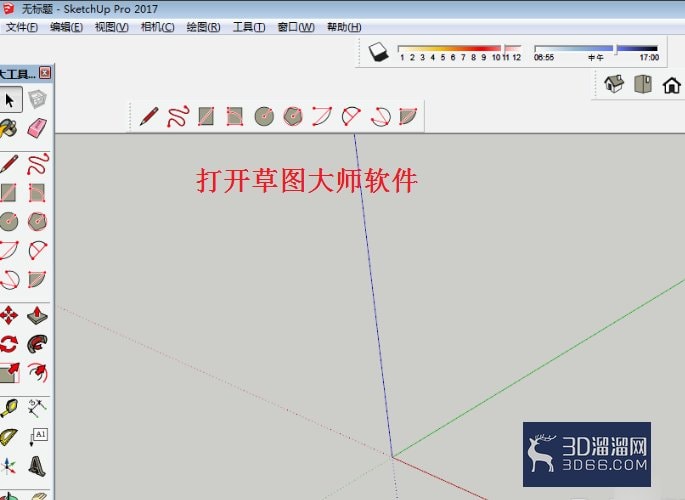Select the pink Eraser tool
This screenshot has width=685, height=500.
coord(37,128)
